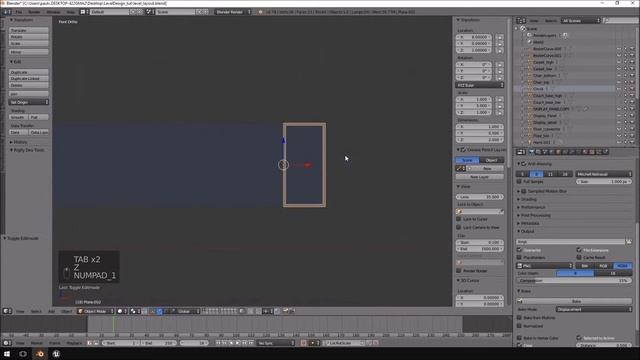Click the Translate button
Screen dimensions: 640x360
click(x=29, y=30)
